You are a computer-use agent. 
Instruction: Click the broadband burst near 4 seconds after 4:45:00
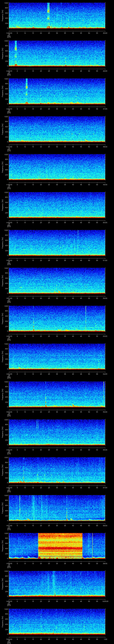[x=16, y=54]
